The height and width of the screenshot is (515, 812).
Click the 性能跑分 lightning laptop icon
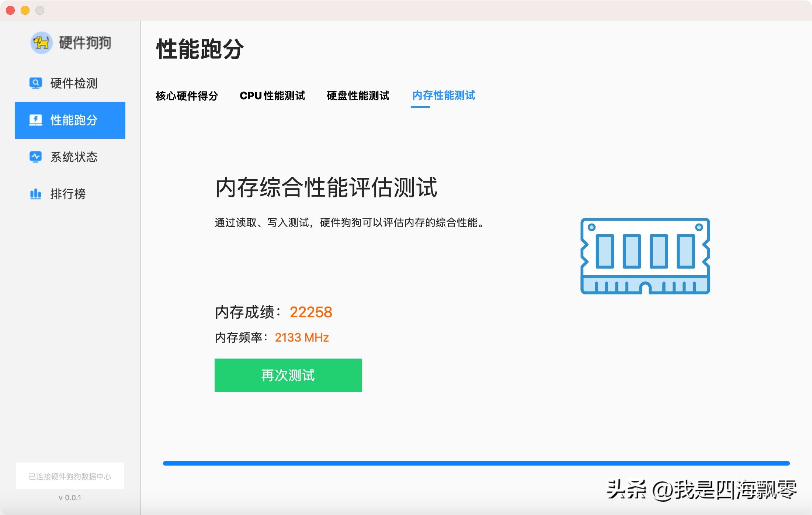pos(35,120)
